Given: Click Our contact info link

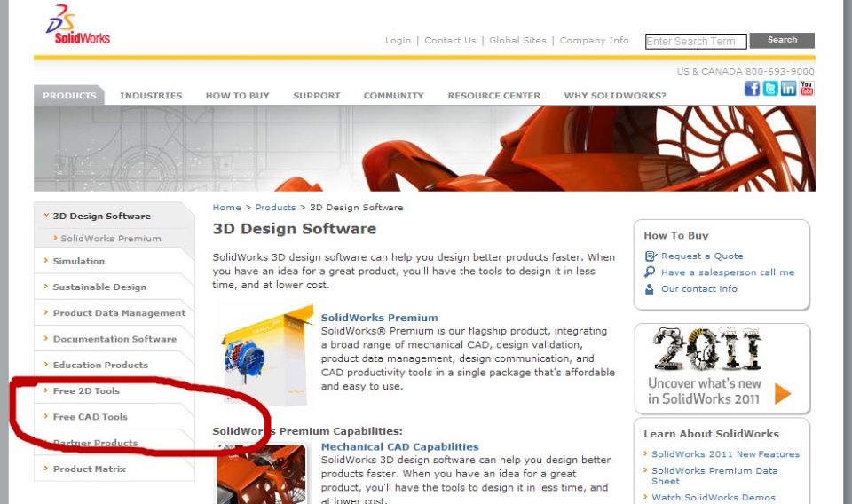Looking at the screenshot, I should [698, 289].
